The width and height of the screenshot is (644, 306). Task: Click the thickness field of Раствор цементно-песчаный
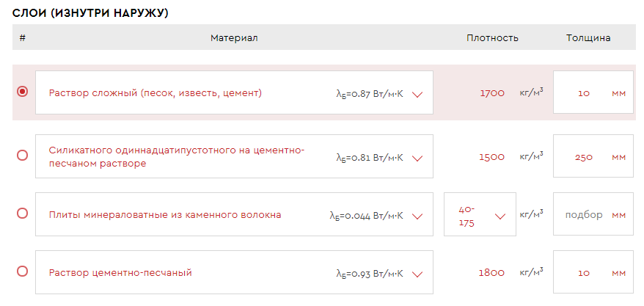tap(585, 273)
